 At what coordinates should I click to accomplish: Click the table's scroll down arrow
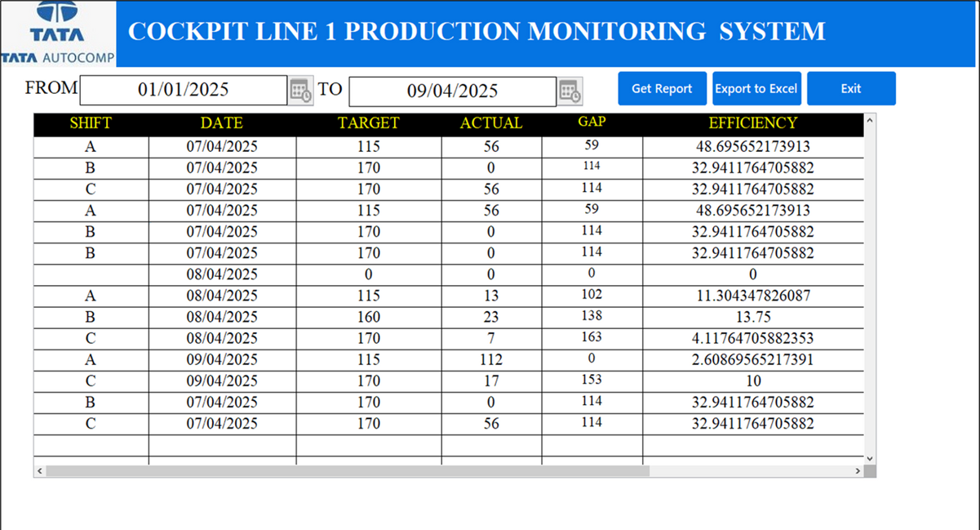(x=869, y=459)
